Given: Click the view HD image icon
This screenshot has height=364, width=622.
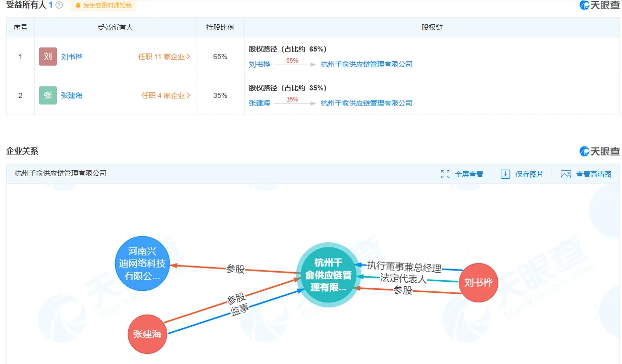Looking at the screenshot, I should (x=566, y=174).
